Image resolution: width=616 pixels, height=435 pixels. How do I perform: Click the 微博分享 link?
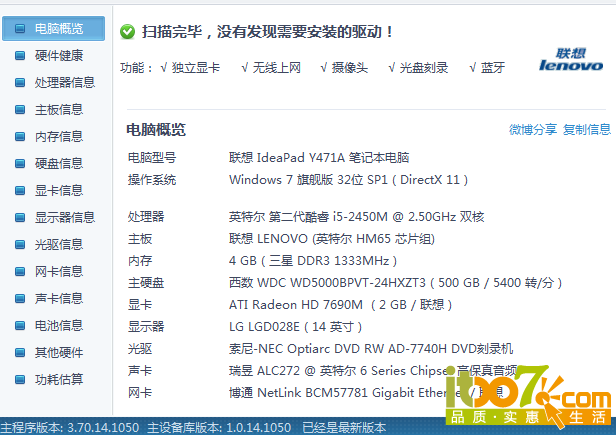533,129
